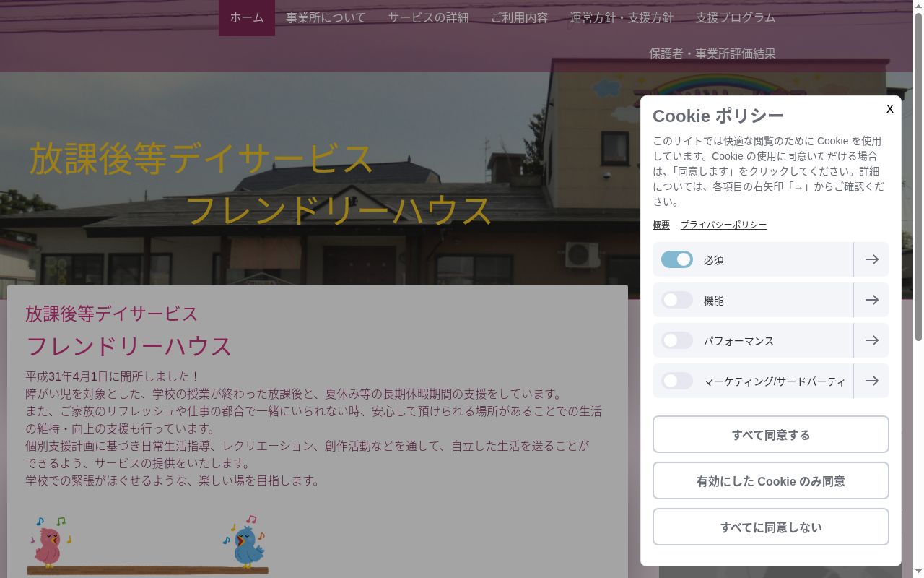Screen dimensions: 924x578
Task: Open 保護者・事業所評価結果 menu item
Action: coord(712,53)
